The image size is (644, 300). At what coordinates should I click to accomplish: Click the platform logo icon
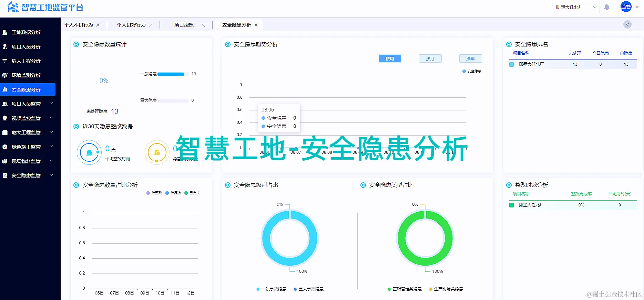pyautogui.click(x=13, y=7)
